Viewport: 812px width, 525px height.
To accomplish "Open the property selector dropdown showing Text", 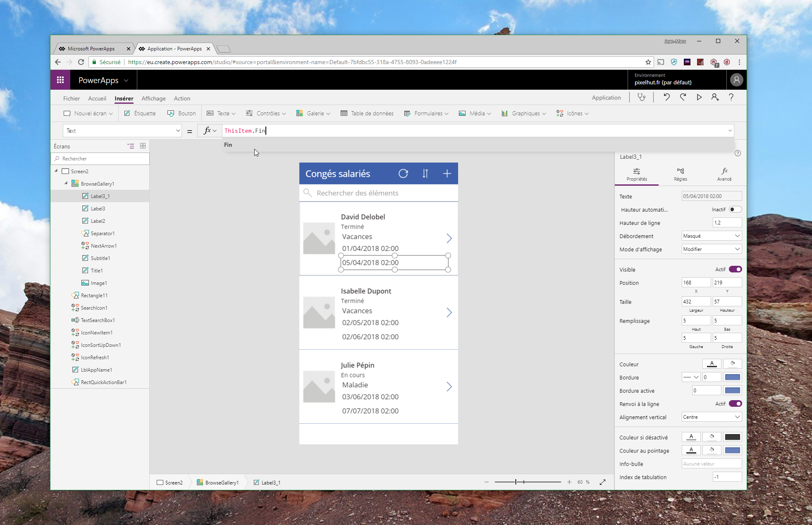I will coord(122,131).
